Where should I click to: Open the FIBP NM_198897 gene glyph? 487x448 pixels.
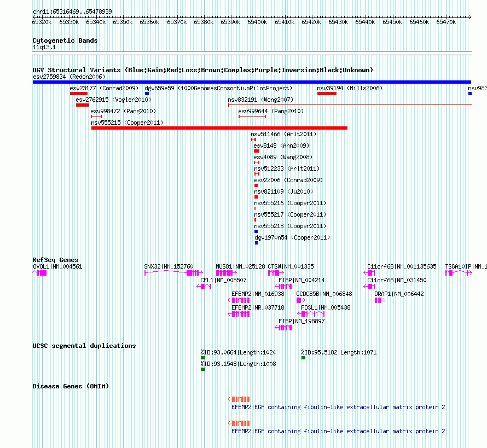[x=283, y=328]
